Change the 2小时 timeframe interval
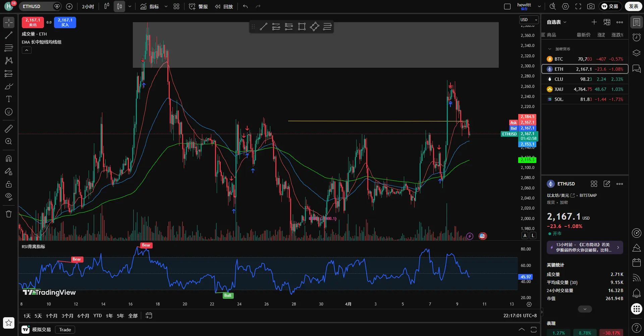The height and width of the screenshot is (336, 644). (88, 6)
